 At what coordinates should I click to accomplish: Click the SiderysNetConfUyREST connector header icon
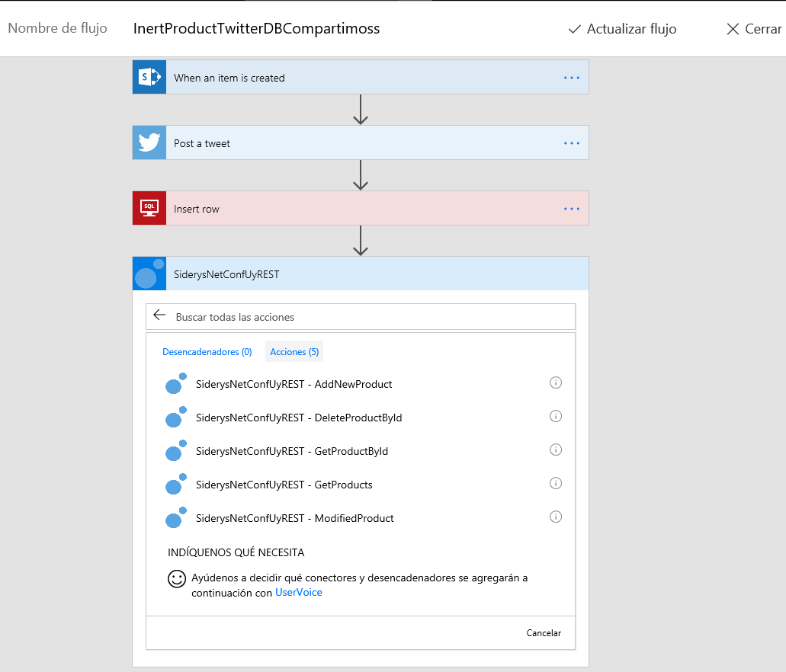point(149,274)
